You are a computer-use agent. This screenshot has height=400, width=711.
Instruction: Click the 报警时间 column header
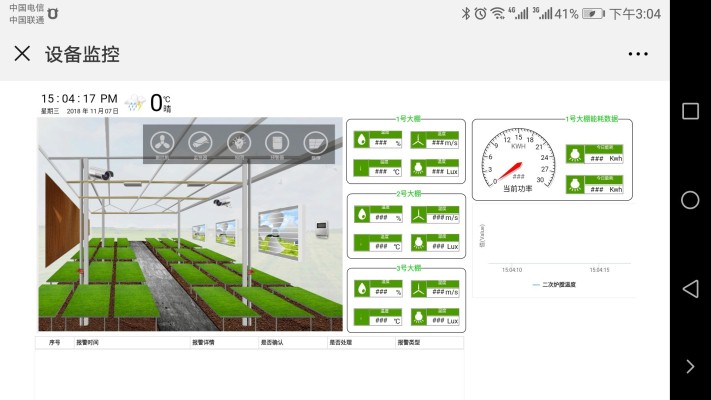point(88,342)
